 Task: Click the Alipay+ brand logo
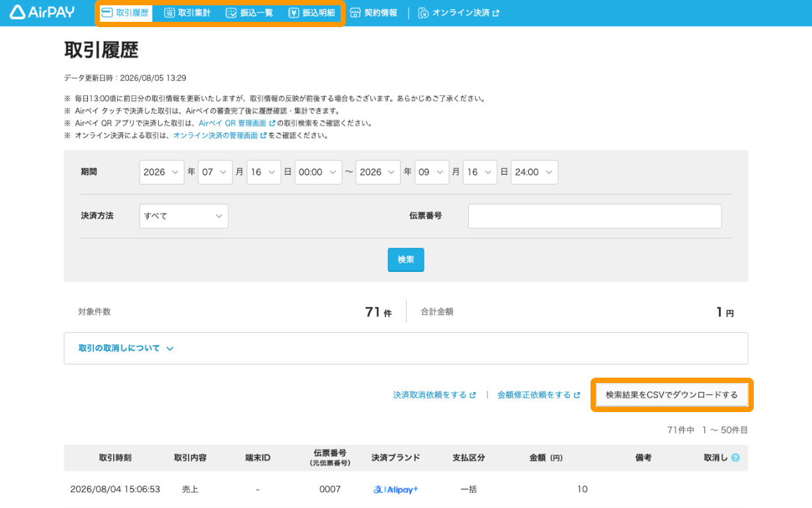point(395,489)
